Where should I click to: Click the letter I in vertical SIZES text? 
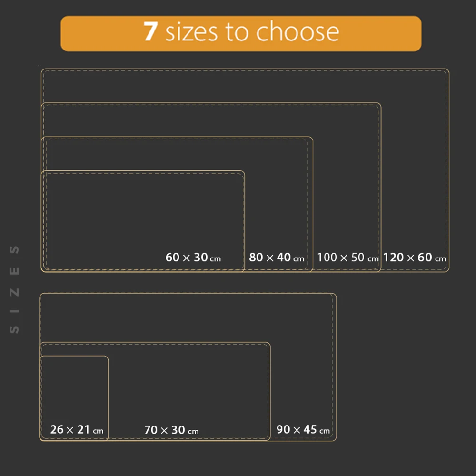point(15,311)
